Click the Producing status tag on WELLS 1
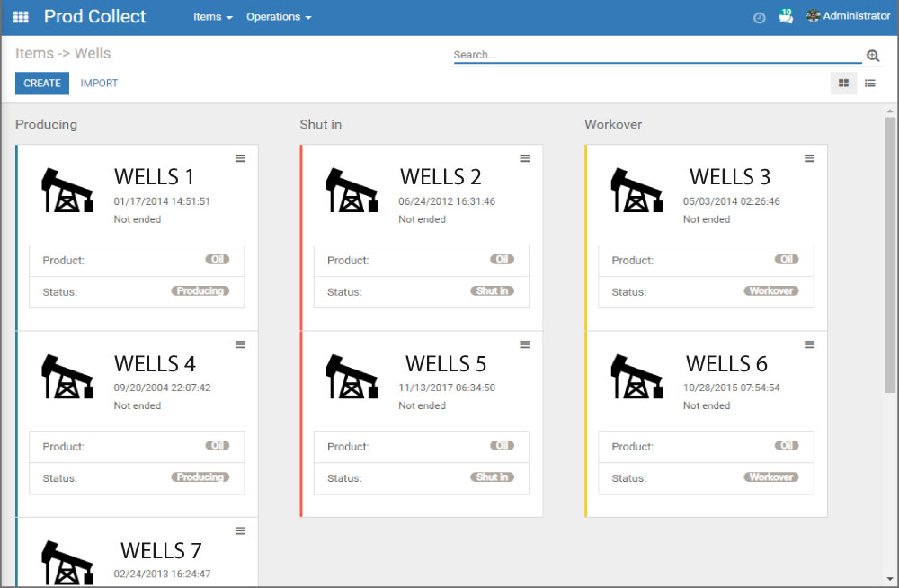Screen dimensions: 899x588 (x=200, y=291)
